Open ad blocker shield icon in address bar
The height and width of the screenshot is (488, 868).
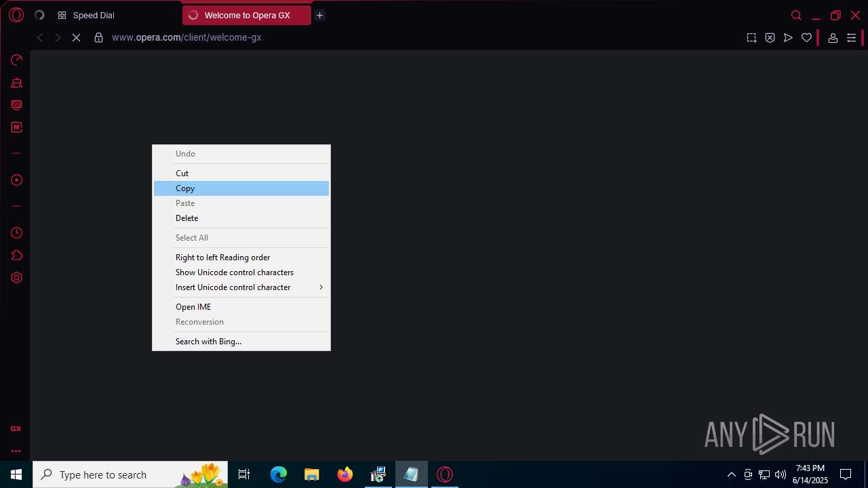[x=770, y=38]
